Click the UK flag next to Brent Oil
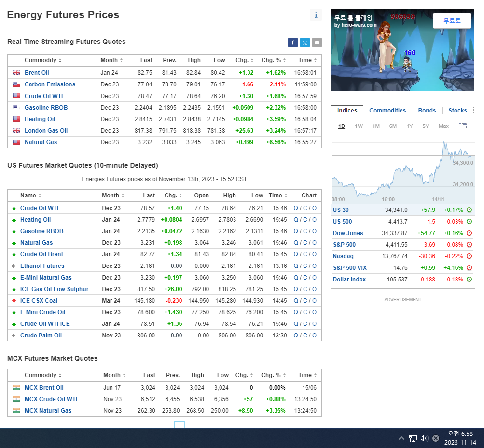 click(x=16, y=73)
